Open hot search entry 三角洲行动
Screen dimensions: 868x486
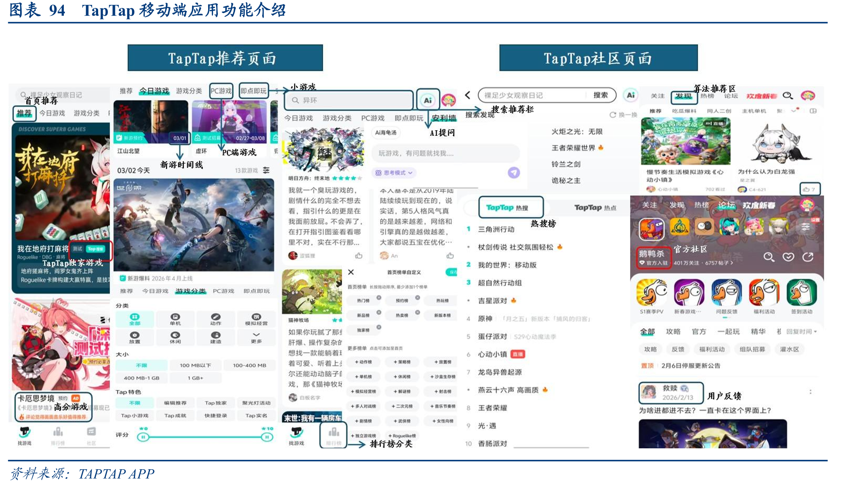[496, 229]
